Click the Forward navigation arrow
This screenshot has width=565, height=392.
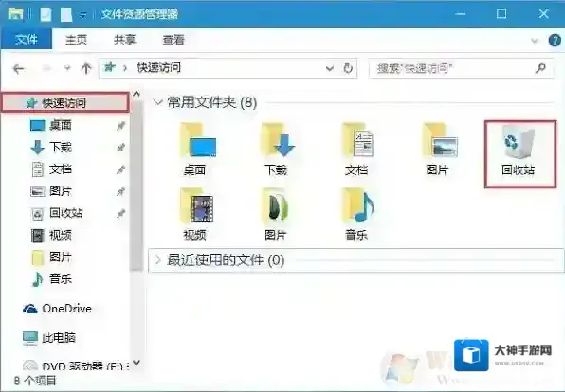46,68
